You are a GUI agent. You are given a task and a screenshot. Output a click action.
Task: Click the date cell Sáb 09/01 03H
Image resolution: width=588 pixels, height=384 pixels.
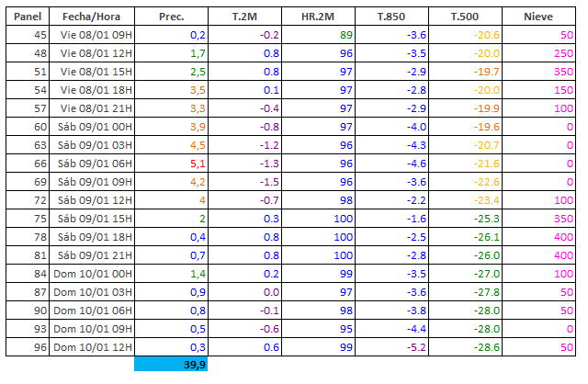92,145
